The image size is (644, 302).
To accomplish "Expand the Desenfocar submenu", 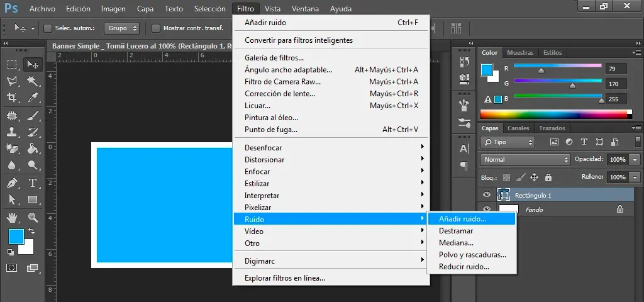I will [331, 147].
